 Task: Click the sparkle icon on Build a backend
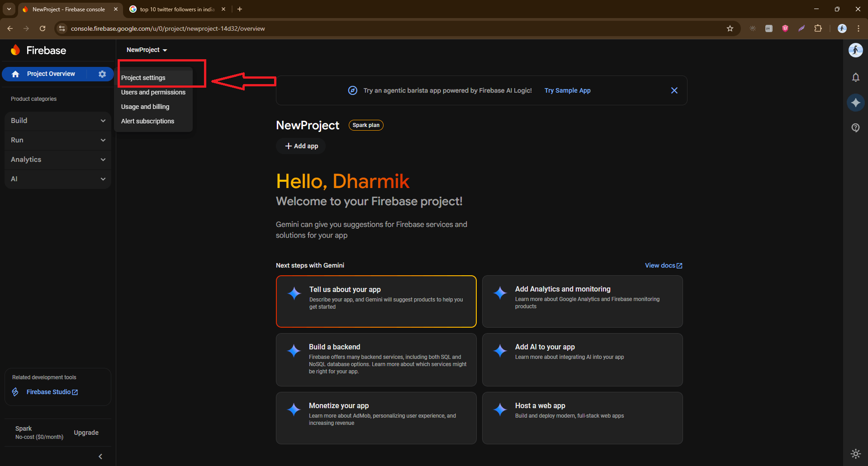coord(294,351)
